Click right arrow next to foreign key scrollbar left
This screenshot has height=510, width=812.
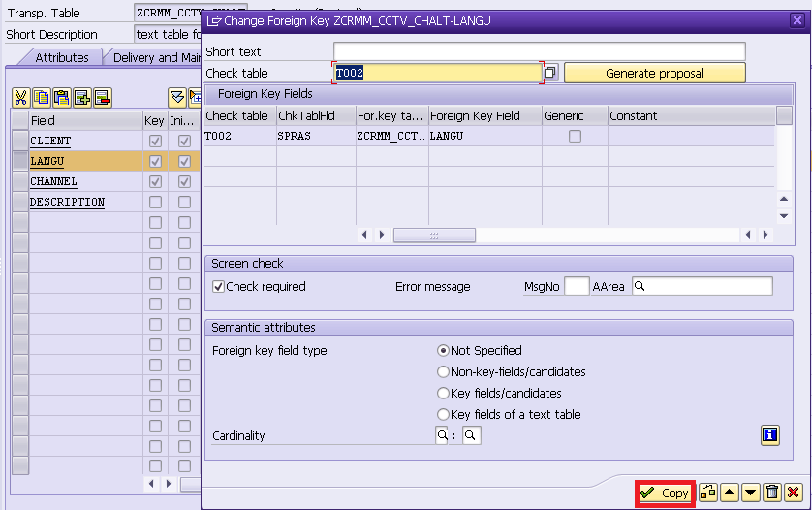coord(382,235)
